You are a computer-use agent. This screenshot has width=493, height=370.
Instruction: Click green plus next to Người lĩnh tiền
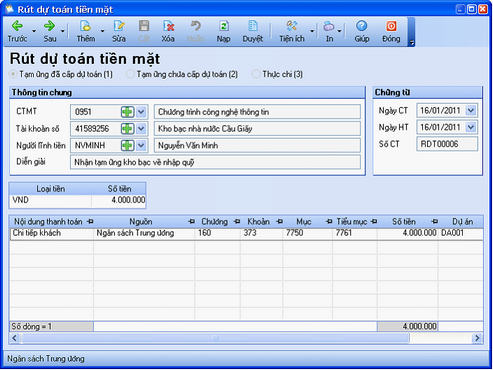tap(127, 145)
